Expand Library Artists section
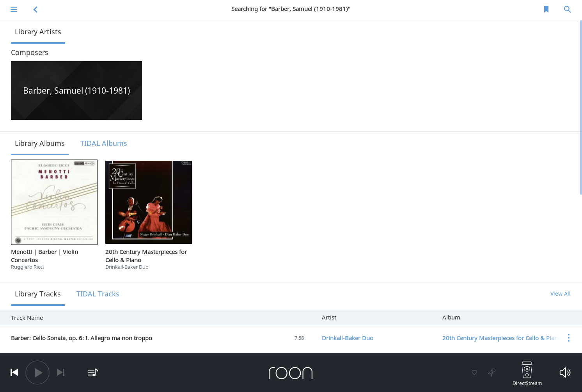 (38, 32)
